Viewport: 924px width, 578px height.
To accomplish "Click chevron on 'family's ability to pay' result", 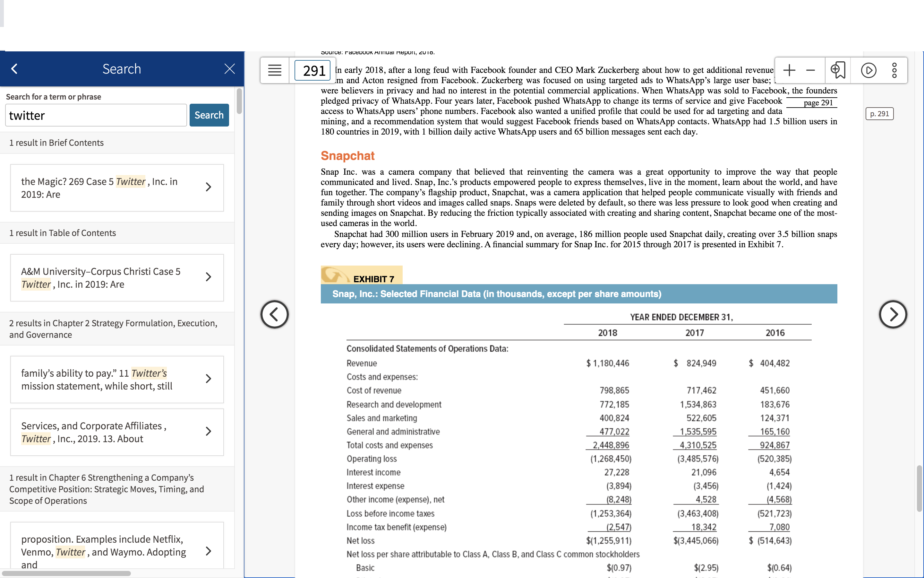I will click(x=208, y=379).
